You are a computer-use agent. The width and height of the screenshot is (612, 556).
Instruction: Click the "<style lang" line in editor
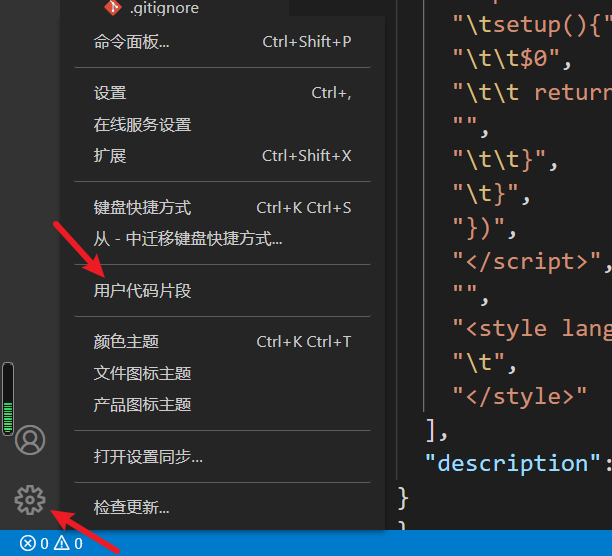coord(532,329)
